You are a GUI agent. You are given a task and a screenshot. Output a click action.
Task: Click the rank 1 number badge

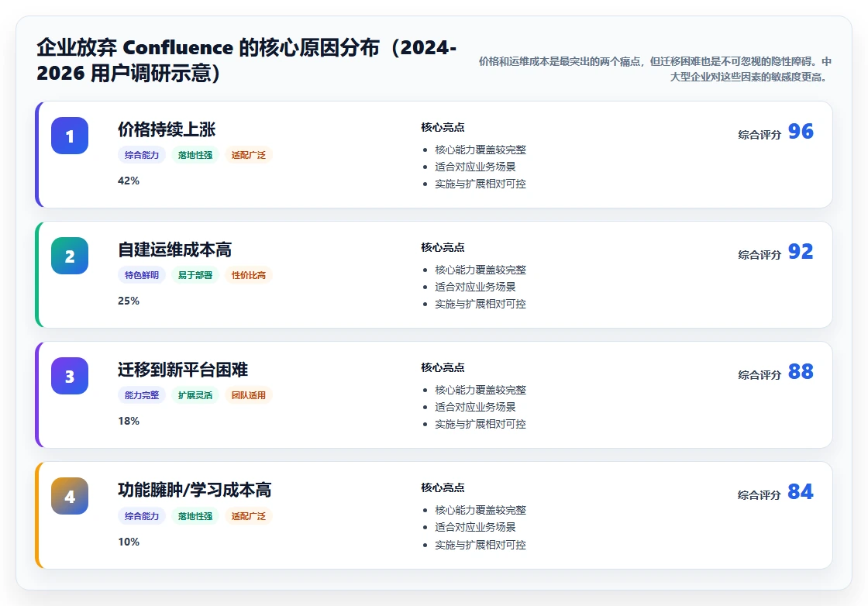tap(70, 136)
